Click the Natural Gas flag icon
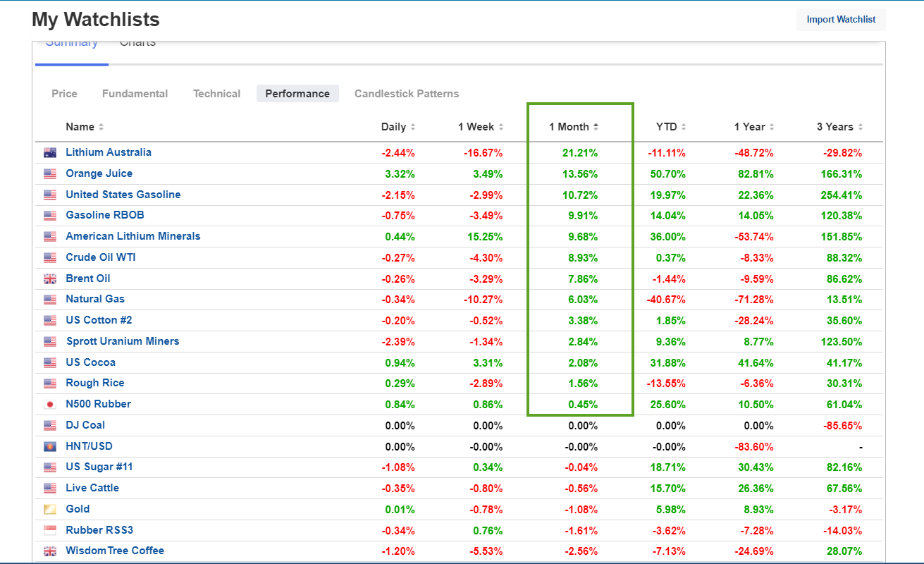The width and height of the screenshot is (924, 564). pyautogui.click(x=50, y=300)
